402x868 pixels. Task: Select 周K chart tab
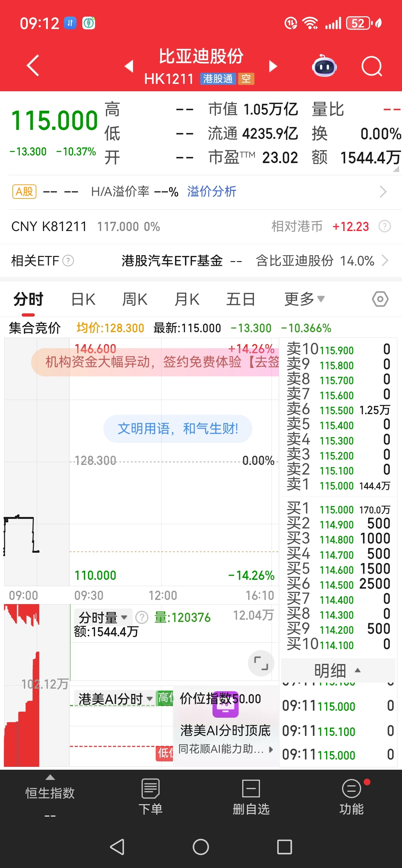(x=135, y=299)
